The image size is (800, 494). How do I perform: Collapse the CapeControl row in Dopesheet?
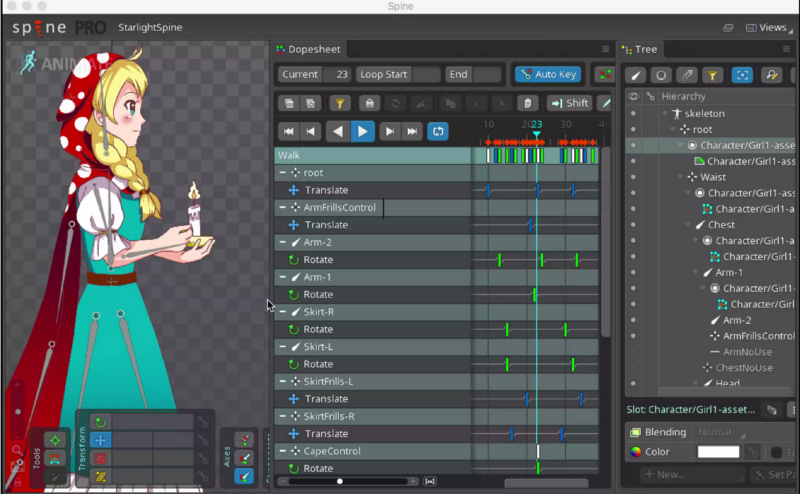click(283, 451)
